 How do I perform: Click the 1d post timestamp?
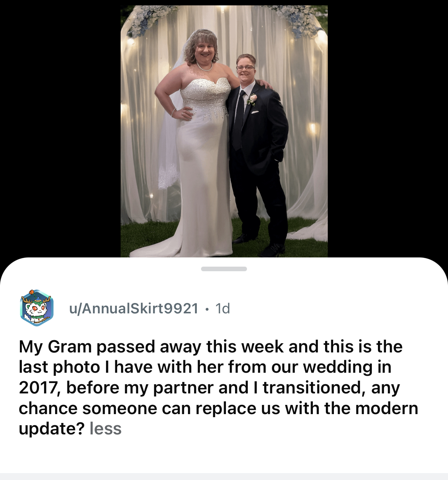[x=223, y=308]
